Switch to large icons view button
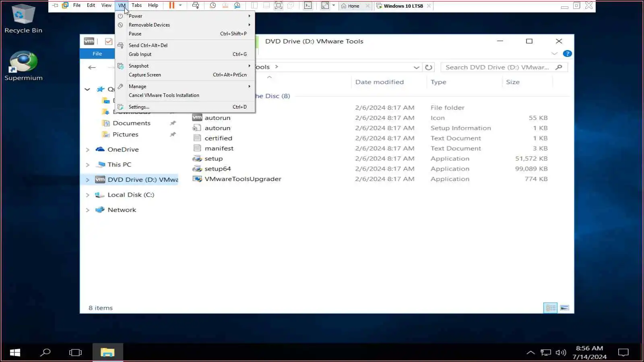The image size is (644, 362). tap(564, 308)
